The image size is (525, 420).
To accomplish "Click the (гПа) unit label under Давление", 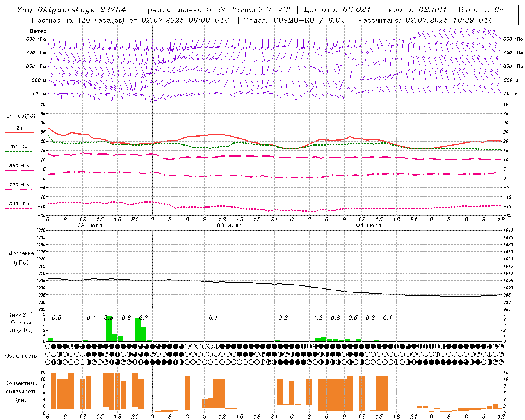I will pyautogui.click(x=21, y=262).
